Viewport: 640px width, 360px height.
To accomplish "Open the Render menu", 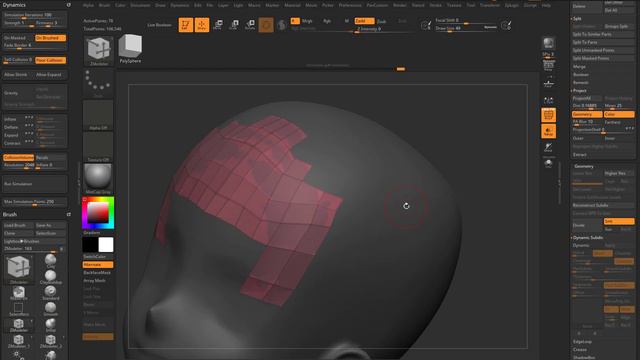I will (x=400, y=5).
